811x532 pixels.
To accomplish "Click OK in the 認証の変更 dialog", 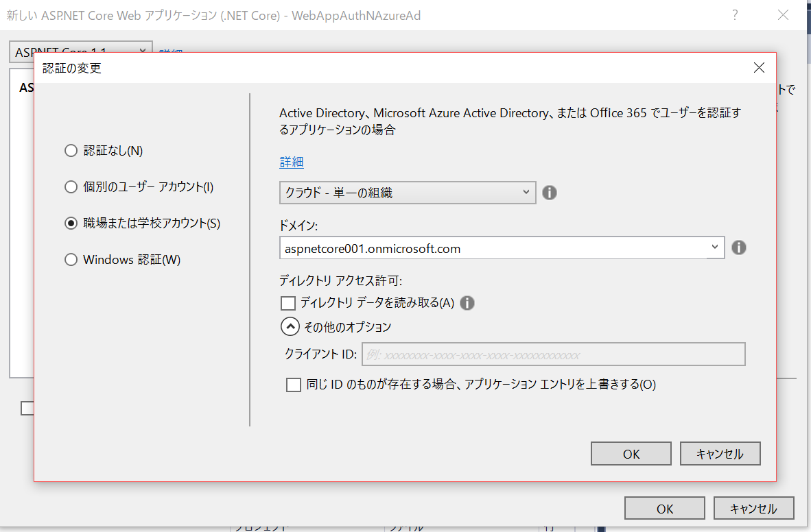I will click(631, 453).
